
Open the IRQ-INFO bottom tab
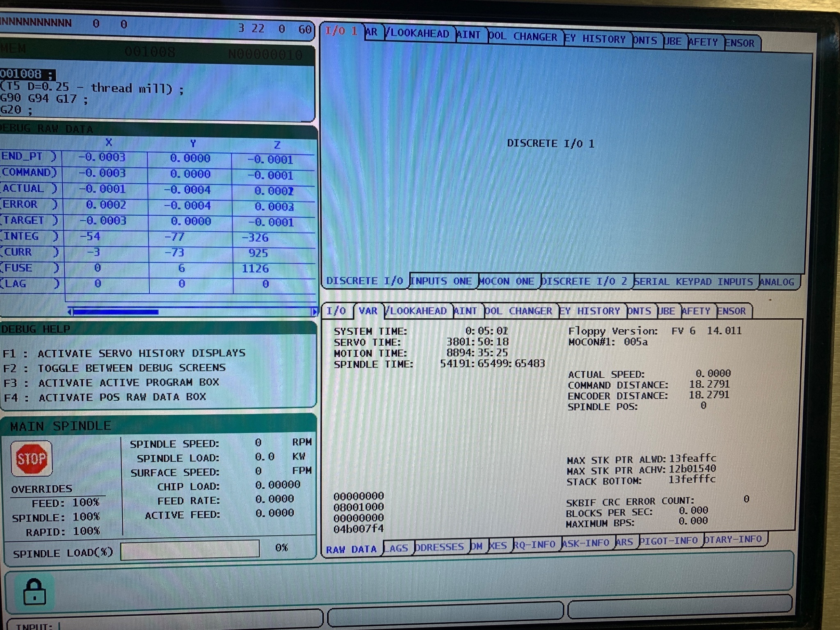coord(535,545)
